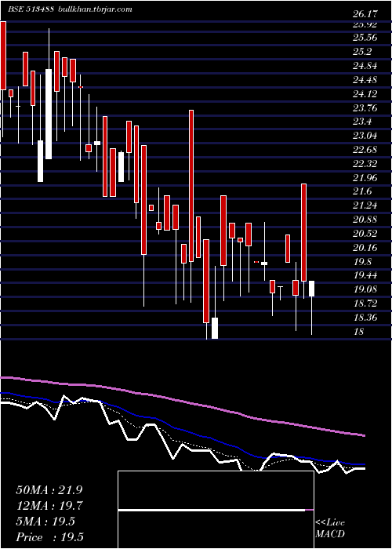Click the 50MA : 21.9 readout
Image resolution: width=392 pixels, height=549 pixels.
[x=49, y=490]
